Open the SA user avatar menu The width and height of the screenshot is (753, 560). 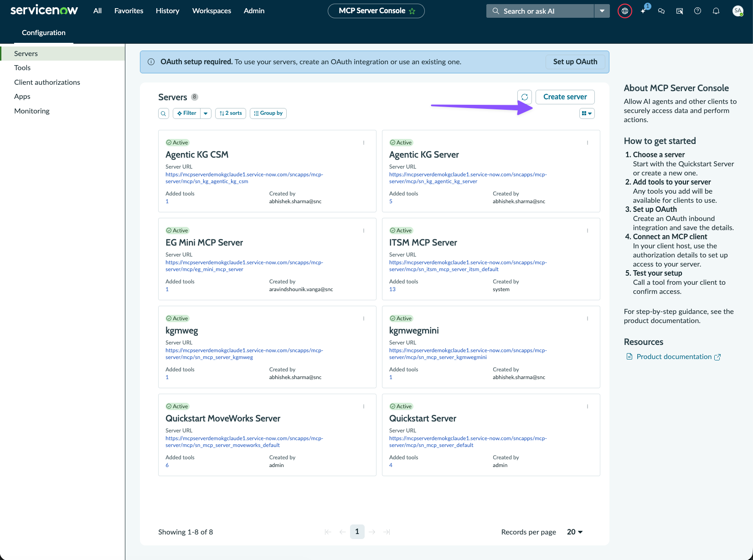coord(738,11)
